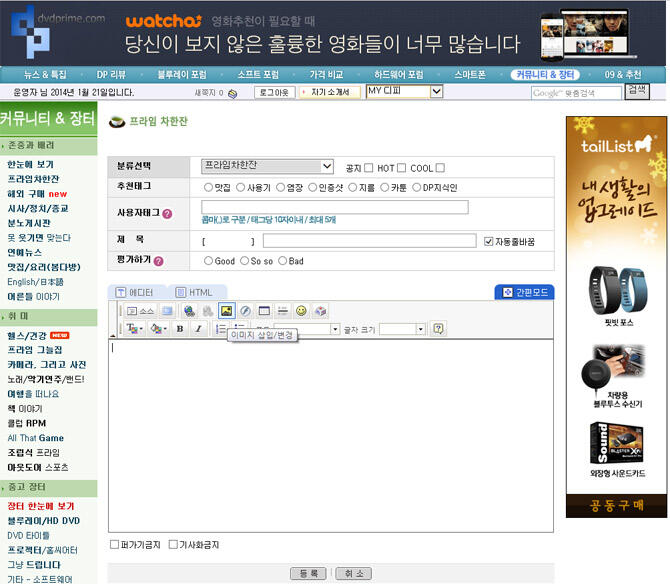Image resolution: width=670 pixels, height=584 pixels.
Task: Open the editor help icon
Action: point(438,329)
